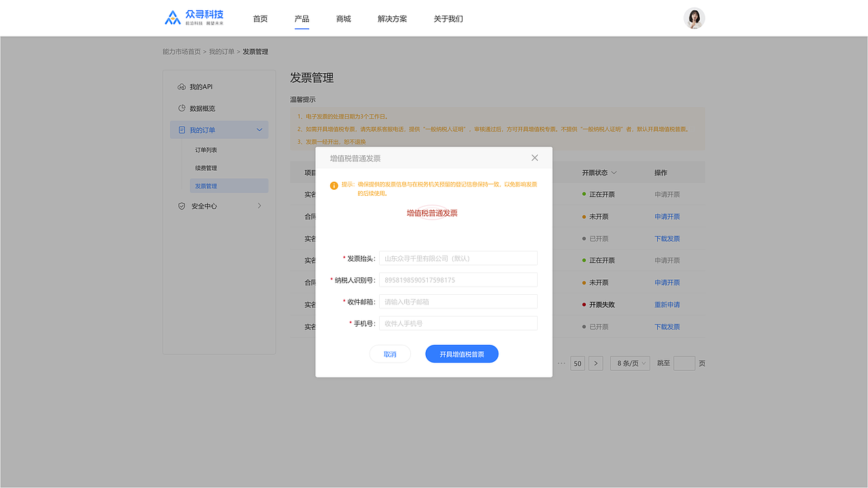Screen dimensions: 868x488
Task: 点击“收件邮箱”输入框
Action: point(458,301)
